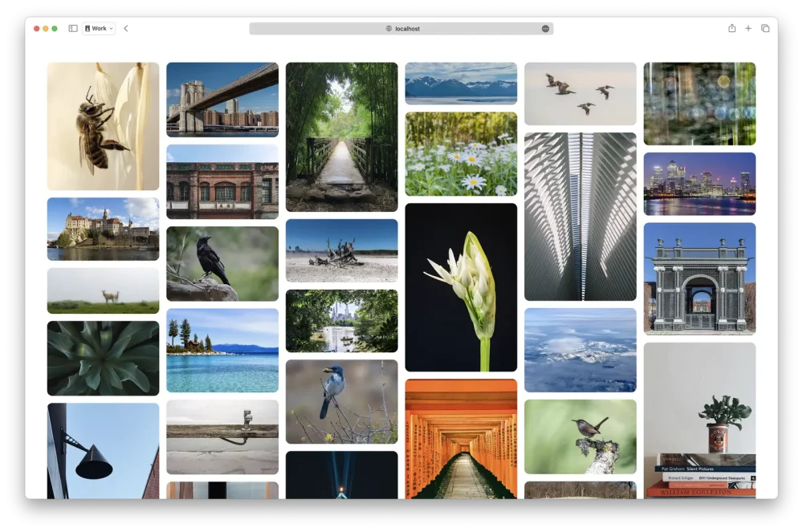Click the globe icon beside localhost
Image resolution: width=803 pixels, height=532 pixels.
point(389,28)
